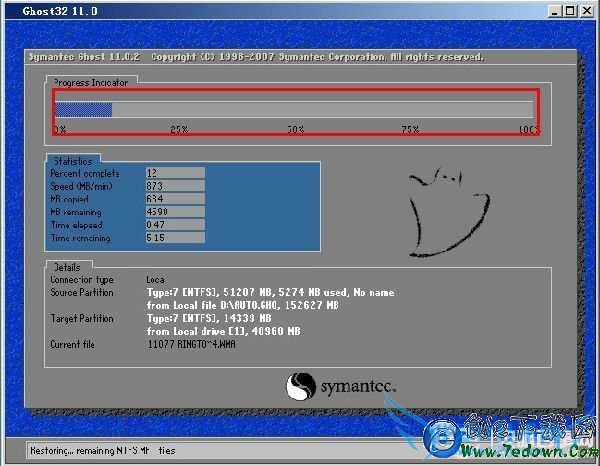Image resolution: width=600 pixels, height=466 pixels.
Task: Select the MB copied value field
Action: tap(175, 199)
